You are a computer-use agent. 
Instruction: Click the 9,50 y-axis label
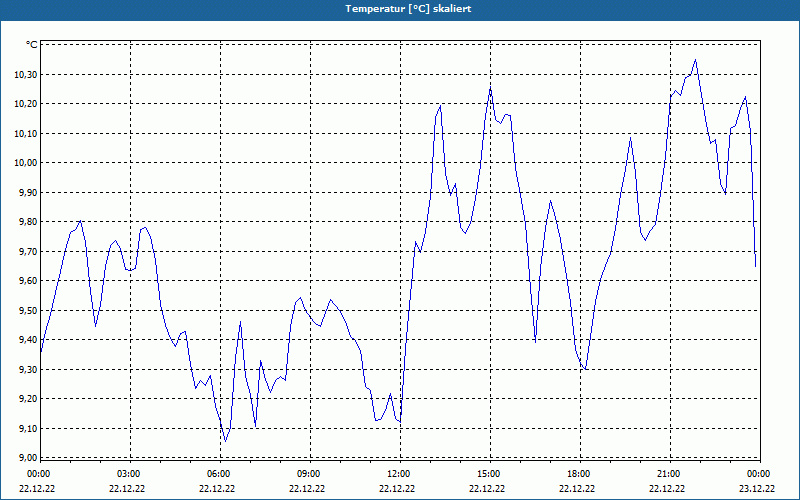28,310
